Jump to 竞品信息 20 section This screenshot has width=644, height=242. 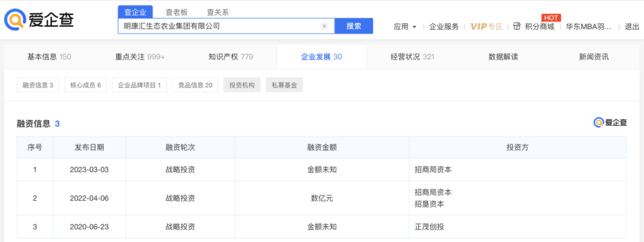(x=195, y=85)
